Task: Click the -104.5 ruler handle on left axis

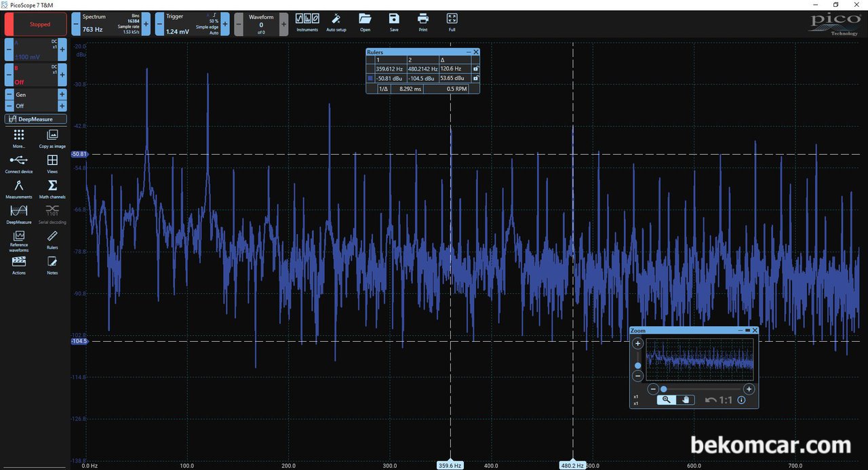Action: point(79,342)
